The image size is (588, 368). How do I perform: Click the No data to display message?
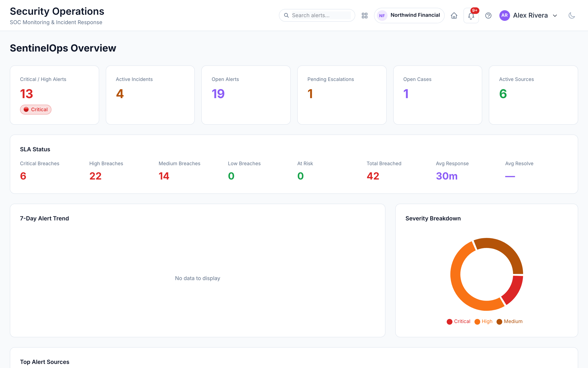click(197, 278)
